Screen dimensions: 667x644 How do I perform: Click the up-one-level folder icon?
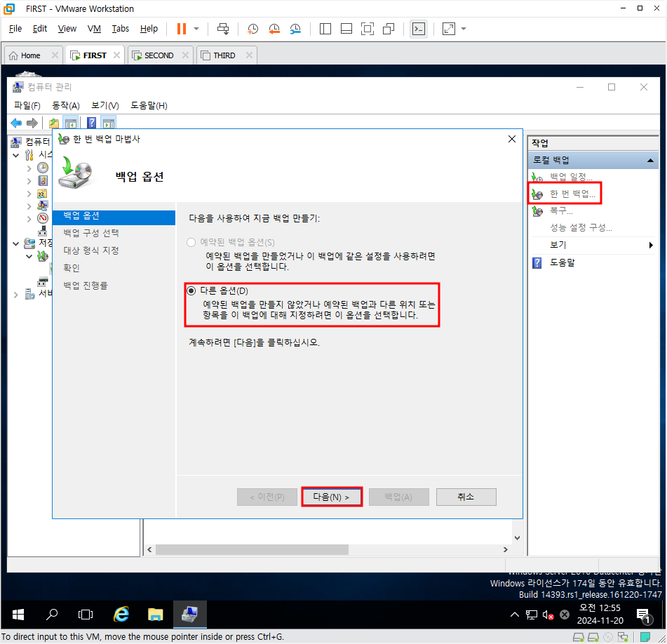click(x=54, y=123)
